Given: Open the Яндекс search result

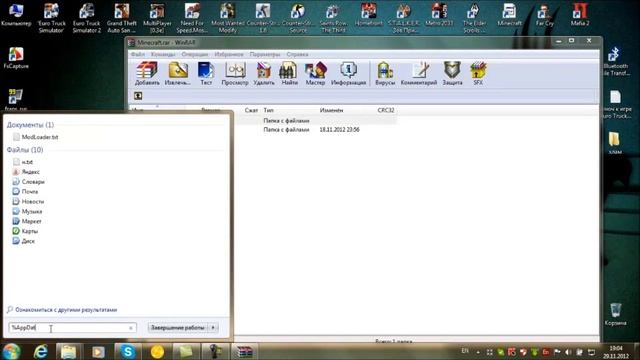Looking at the screenshot, I should (x=26, y=172).
